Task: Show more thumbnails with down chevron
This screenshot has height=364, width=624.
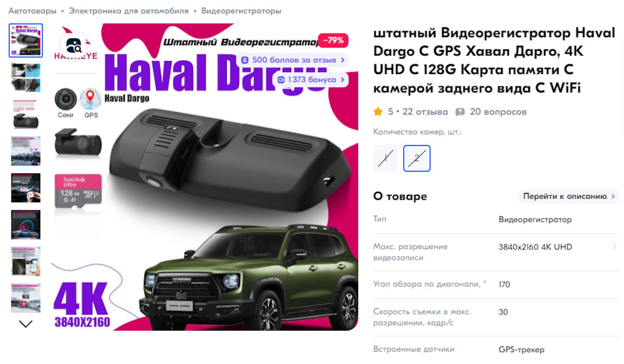Action: pos(26,324)
